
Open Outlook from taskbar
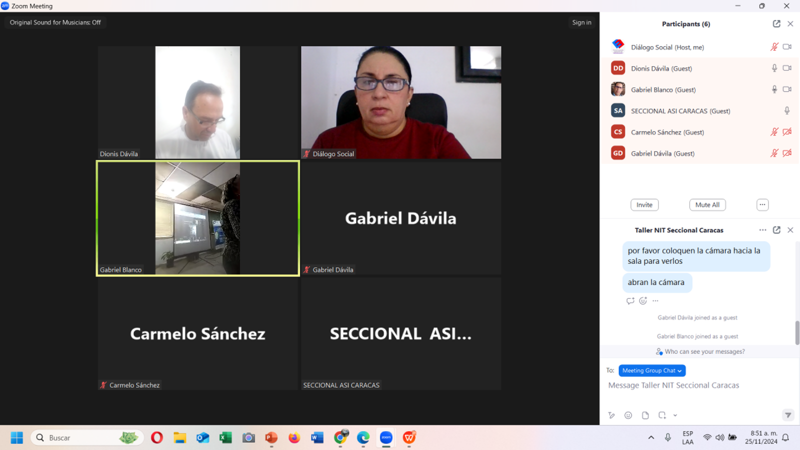(x=203, y=438)
